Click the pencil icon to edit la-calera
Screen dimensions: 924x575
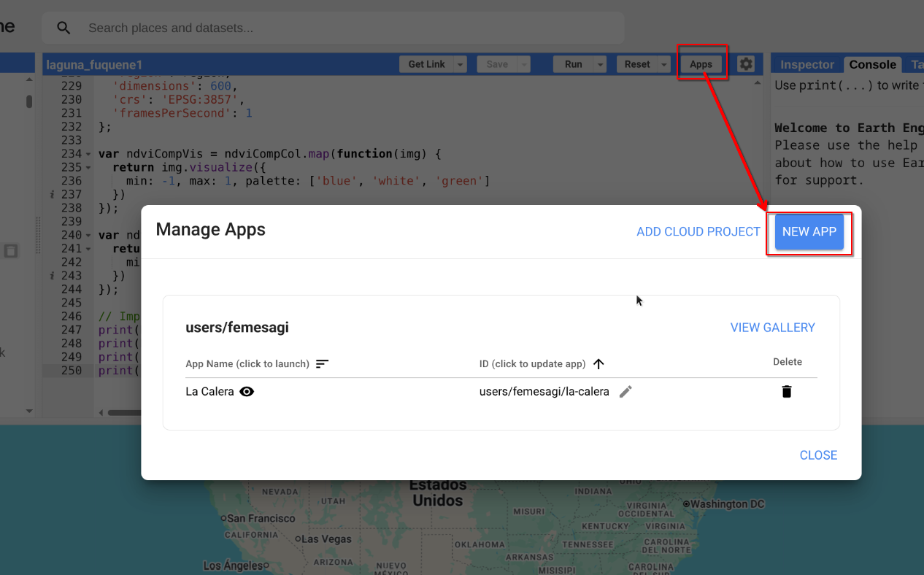click(x=625, y=392)
